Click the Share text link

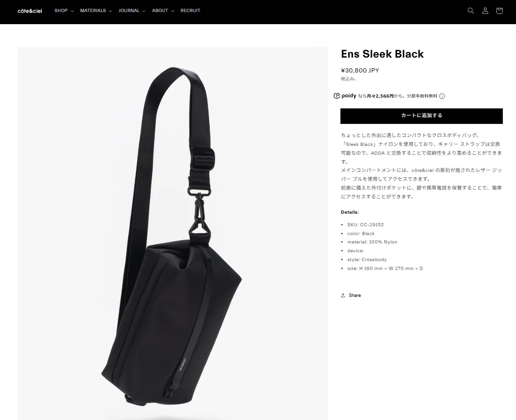click(x=355, y=295)
